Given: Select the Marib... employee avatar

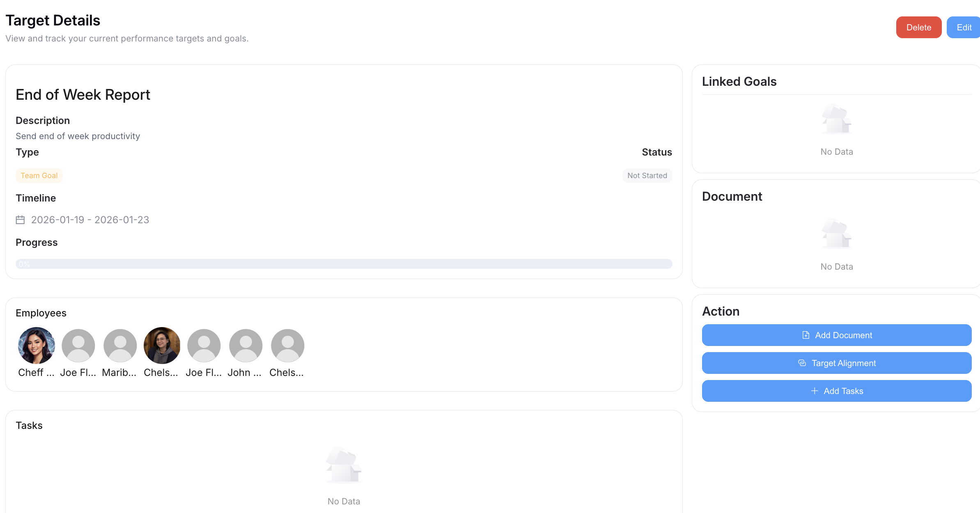Looking at the screenshot, I should [120, 346].
